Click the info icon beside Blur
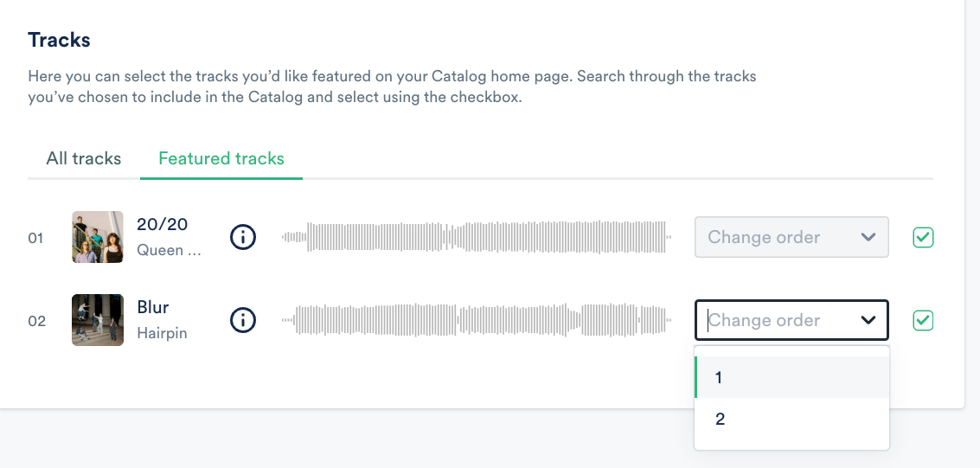The width and height of the screenshot is (980, 468). 243,320
